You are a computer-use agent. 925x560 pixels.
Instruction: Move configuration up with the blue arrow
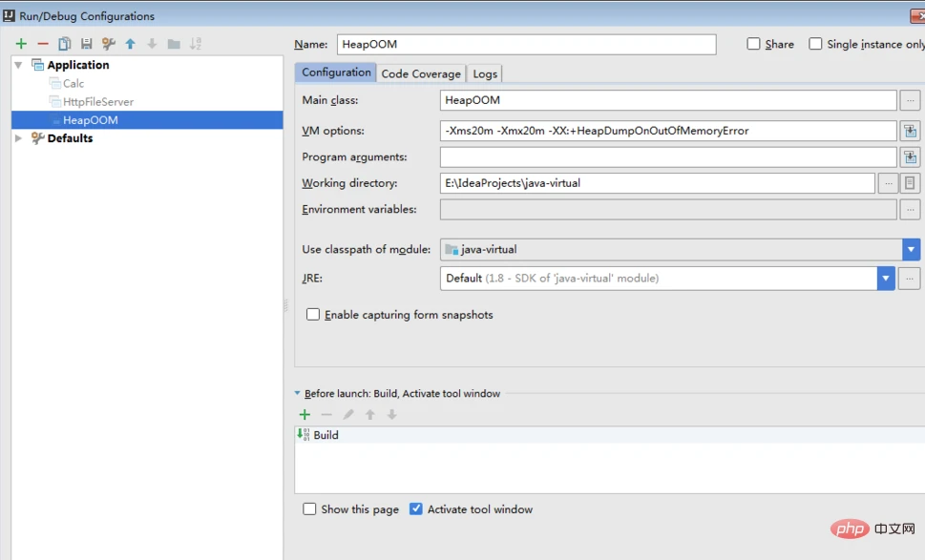130,44
